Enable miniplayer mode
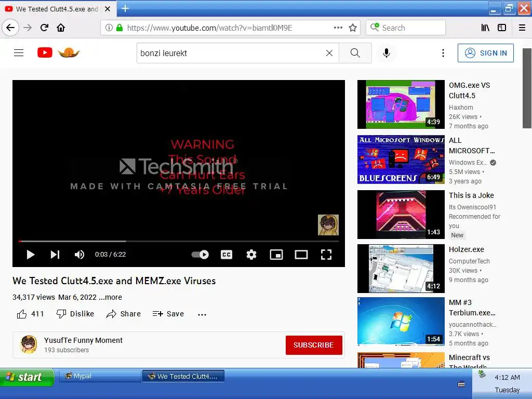Image resolution: width=532 pixels, height=399 pixels. pyautogui.click(x=276, y=255)
